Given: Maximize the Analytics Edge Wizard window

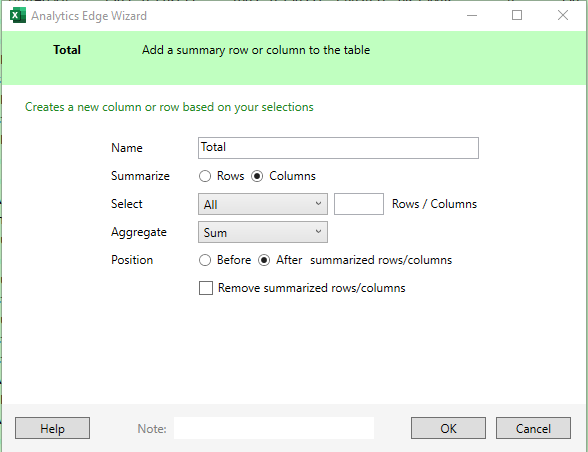Looking at the screenshot, I should pos(517,15).
